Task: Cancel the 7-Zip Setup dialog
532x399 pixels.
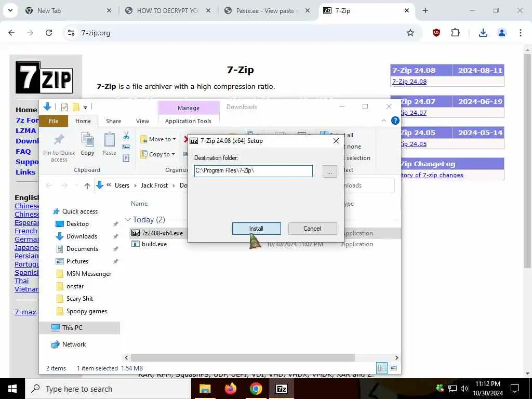Action: tap(312, 229)
